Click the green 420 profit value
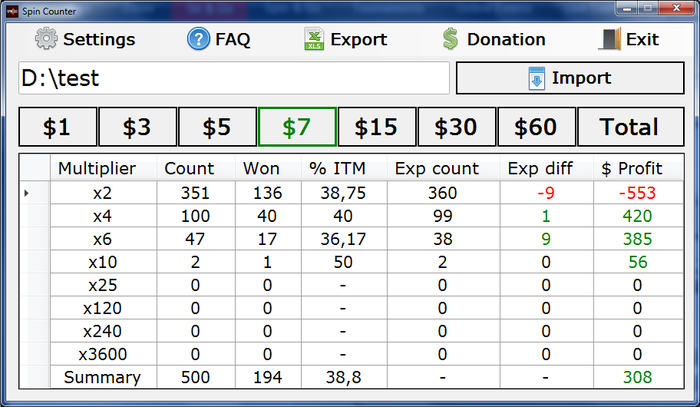This screenshot has height=407, width=700. tap(638, 216)
